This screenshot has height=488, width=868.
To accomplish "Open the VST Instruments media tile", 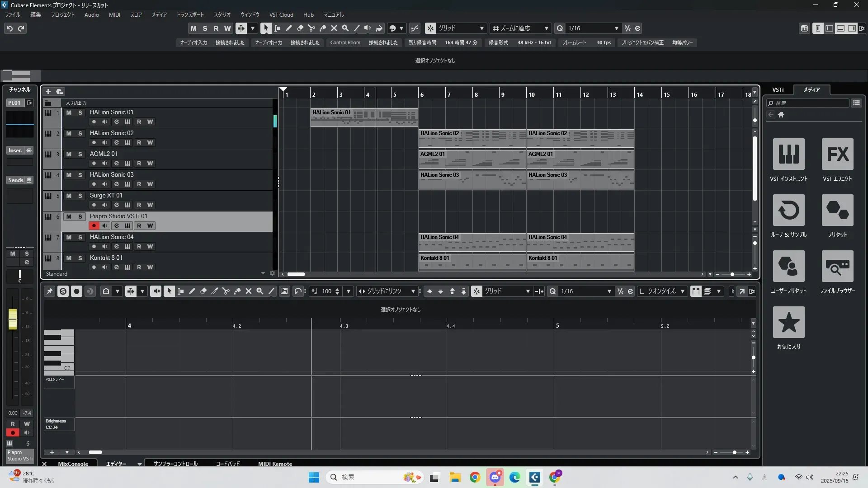I will 788,155.
